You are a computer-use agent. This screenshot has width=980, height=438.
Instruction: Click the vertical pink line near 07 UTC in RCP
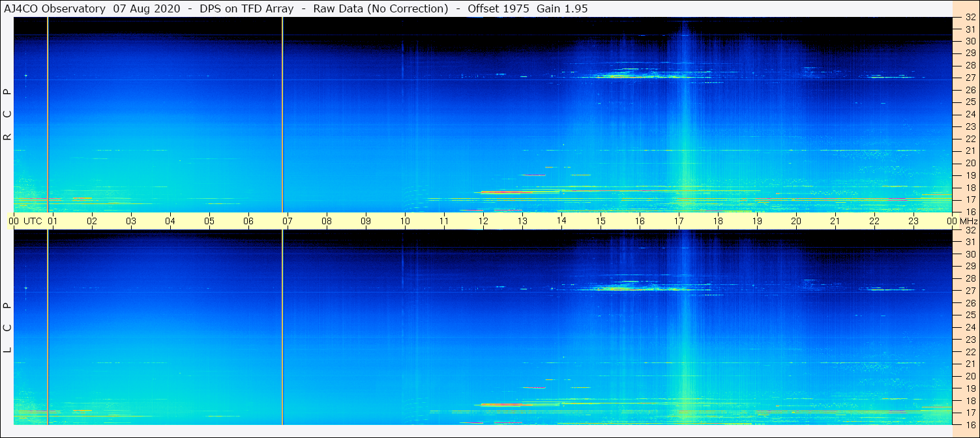pos(282,115)
